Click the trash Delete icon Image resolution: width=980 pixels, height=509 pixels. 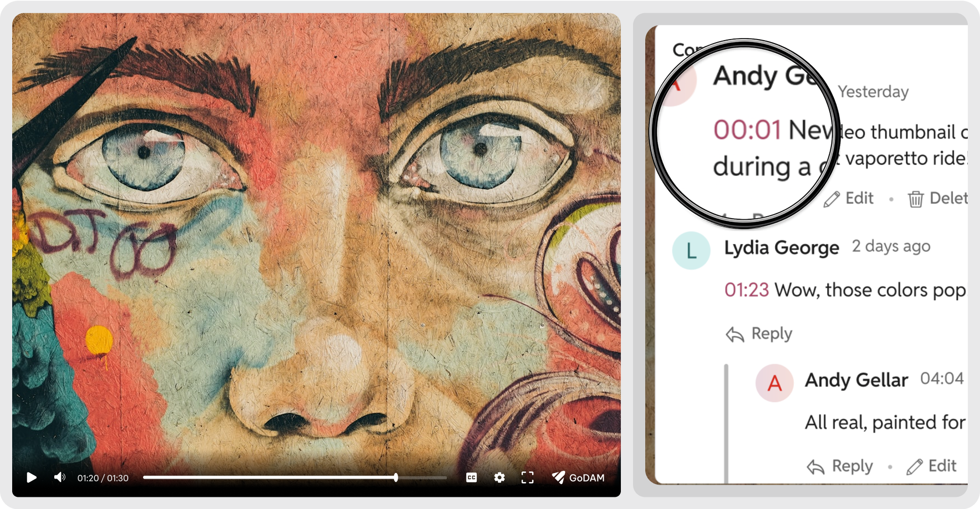tap(916, 199)
